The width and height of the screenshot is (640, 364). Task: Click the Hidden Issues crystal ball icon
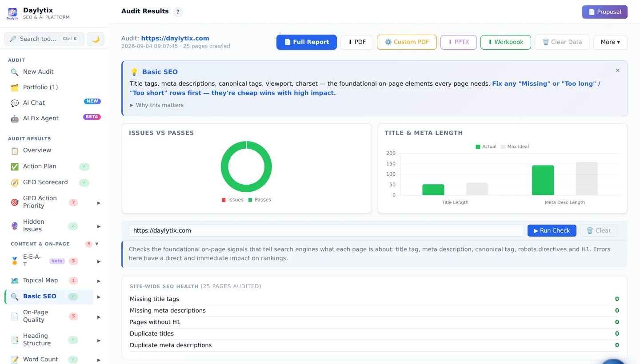(15, 226)
